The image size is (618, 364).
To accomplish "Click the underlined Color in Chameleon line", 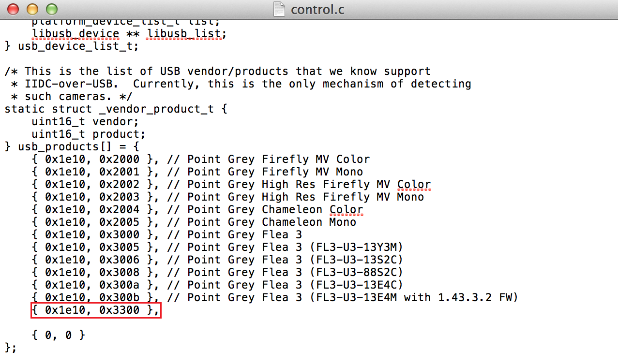I will pos(346,210).
